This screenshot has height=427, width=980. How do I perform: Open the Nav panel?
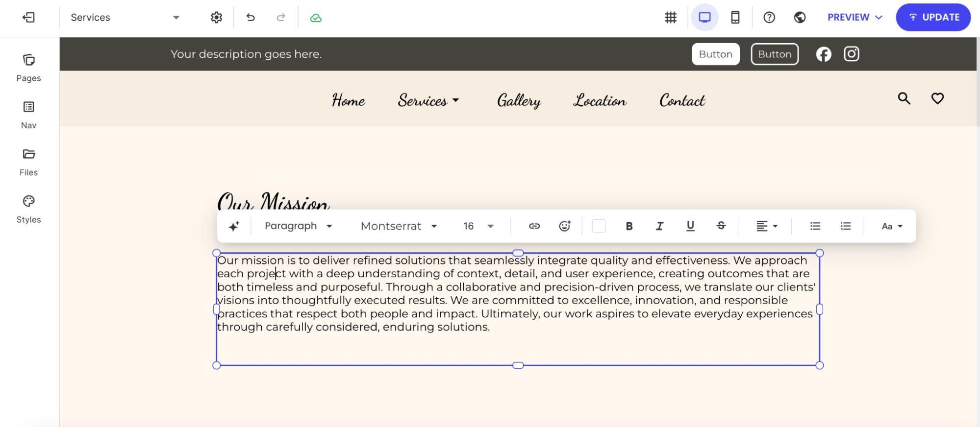click(x=28, y=115)
